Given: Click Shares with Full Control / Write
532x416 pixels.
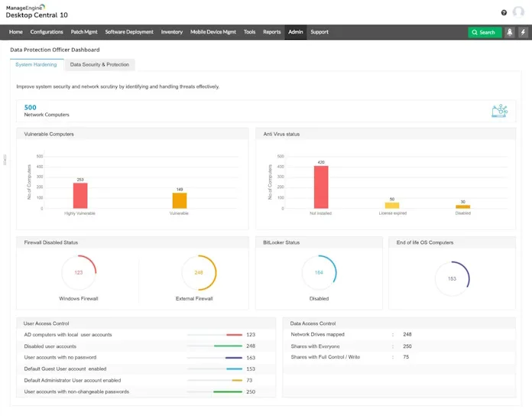Looking at the screenshot, I should pos(326,357).
